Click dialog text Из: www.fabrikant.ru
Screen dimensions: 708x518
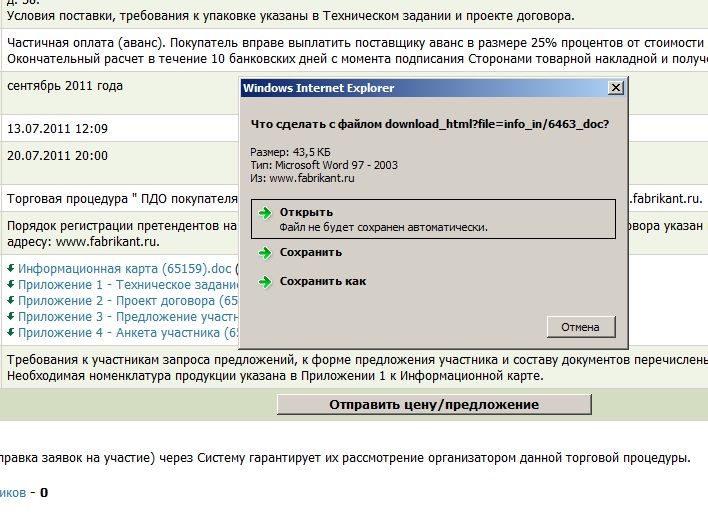303,178
